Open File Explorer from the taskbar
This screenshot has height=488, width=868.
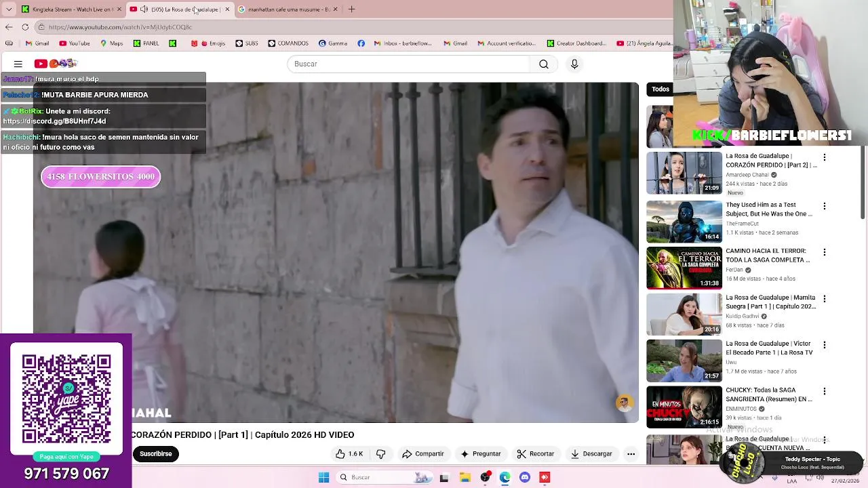click(465, 477)
